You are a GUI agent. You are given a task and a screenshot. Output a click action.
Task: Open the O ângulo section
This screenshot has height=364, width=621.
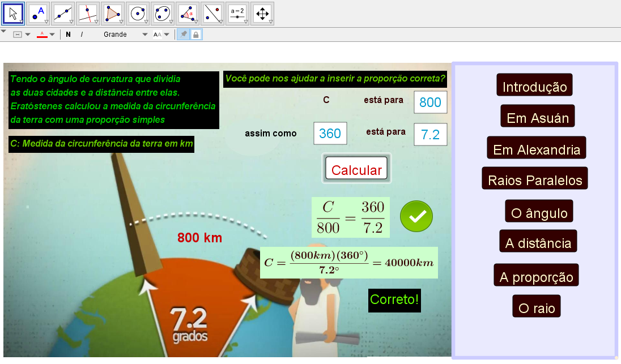click(539, 211)
